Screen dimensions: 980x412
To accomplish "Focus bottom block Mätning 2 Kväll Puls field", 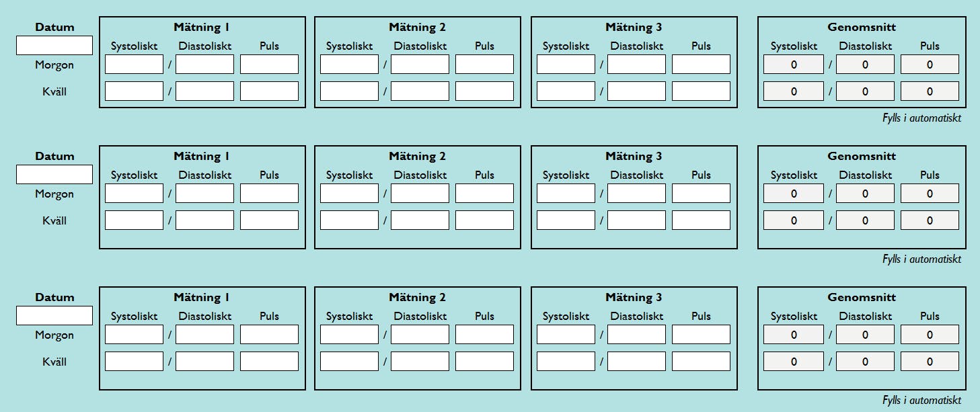I will tap(484, 362).
